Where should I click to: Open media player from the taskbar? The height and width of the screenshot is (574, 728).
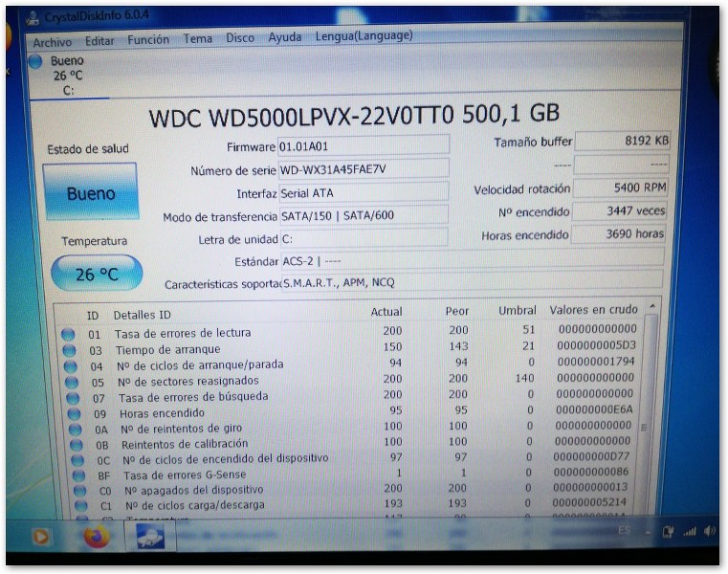(x=41, y=537)
